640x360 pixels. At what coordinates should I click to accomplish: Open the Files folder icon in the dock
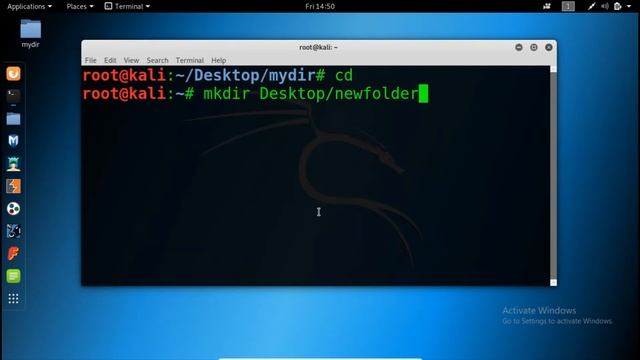click(13, 119)
